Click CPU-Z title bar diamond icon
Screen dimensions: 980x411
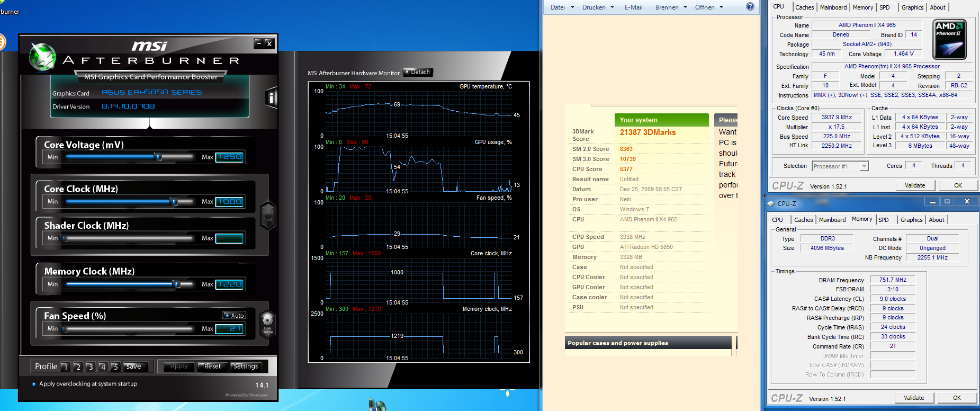click(x=771, y=203)
